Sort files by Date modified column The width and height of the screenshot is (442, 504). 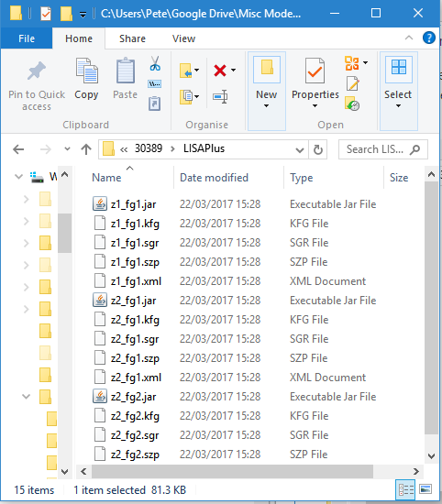(214, 178)
